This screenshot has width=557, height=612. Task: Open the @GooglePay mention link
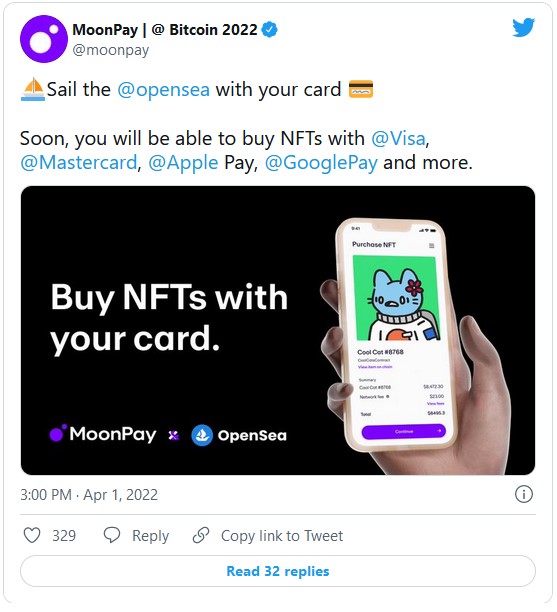point(321,163)
